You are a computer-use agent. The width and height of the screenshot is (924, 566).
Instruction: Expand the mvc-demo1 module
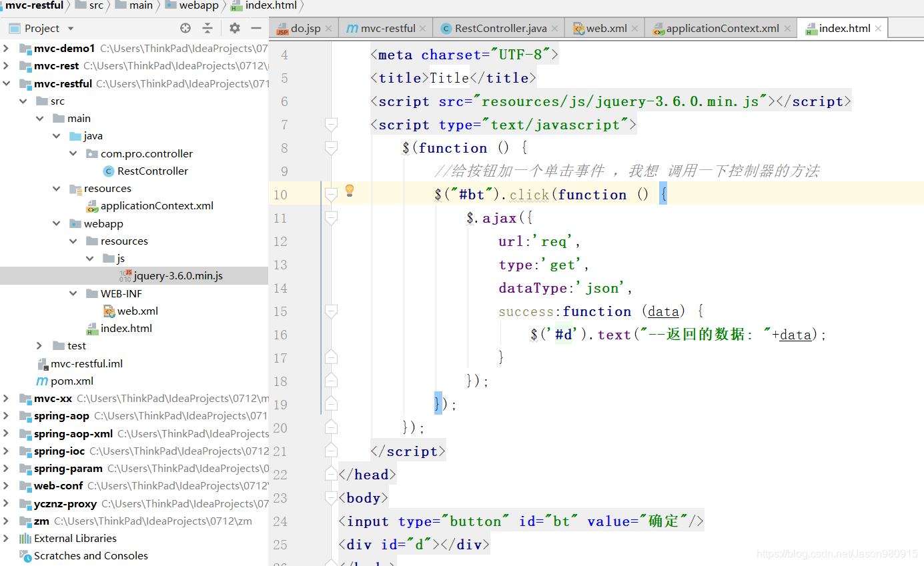[6, 49]
